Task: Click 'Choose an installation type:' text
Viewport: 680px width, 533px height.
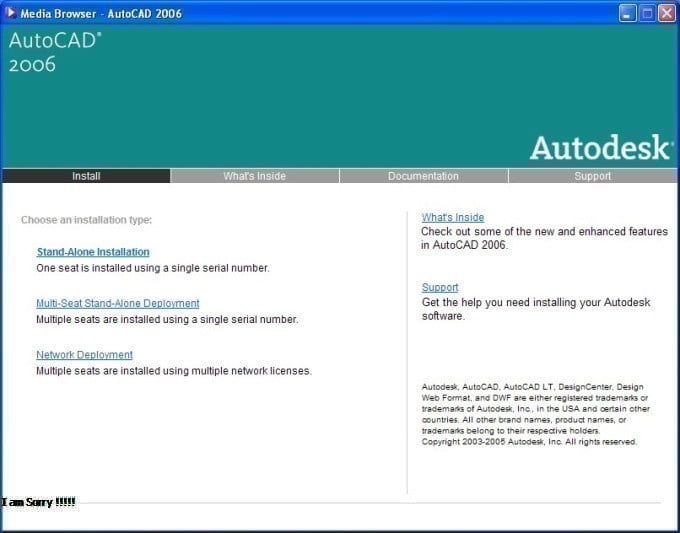Action: pyautogui.click(x=87, y=220)
